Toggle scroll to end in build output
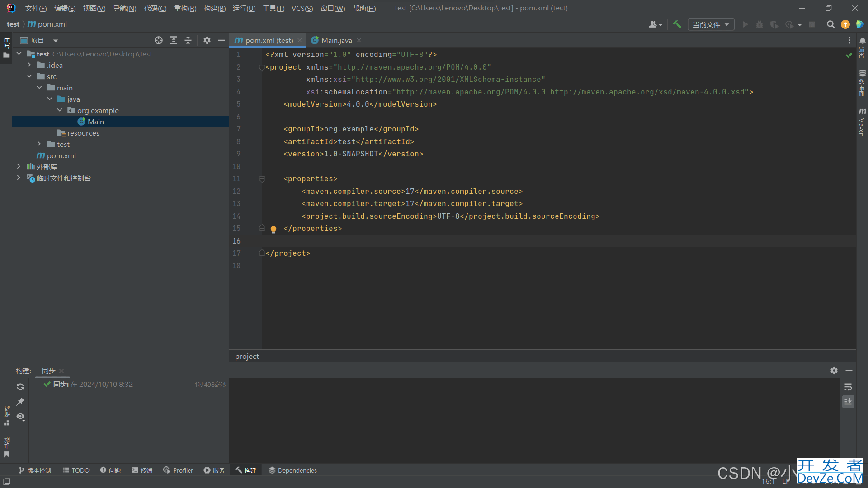The width and height of the screenshot is (868, 488). click(848, 402)
